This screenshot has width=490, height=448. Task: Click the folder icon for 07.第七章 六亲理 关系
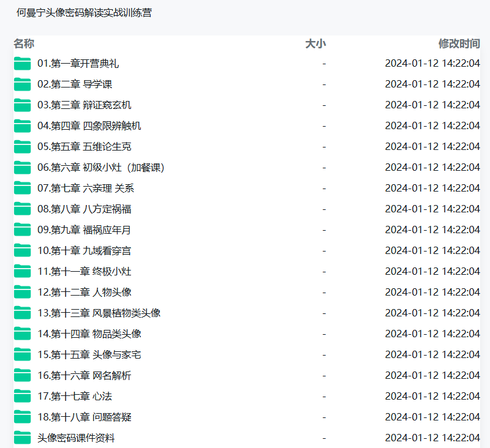point(22,189)
